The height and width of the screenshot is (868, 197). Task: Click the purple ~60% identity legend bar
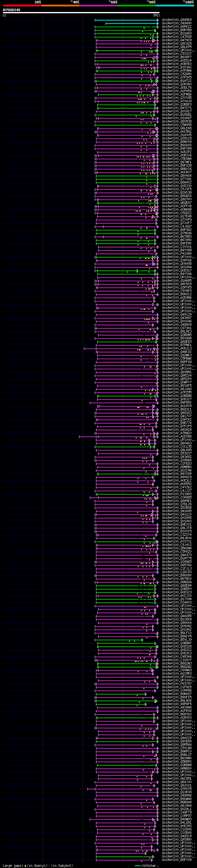(x=99, y=6)
